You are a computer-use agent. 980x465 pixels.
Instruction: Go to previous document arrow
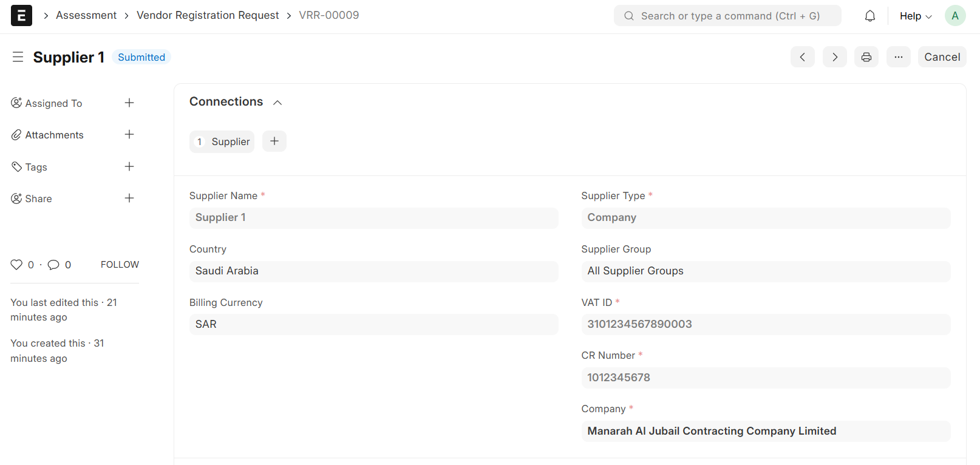pyautogui.click(x=802, y=57)
